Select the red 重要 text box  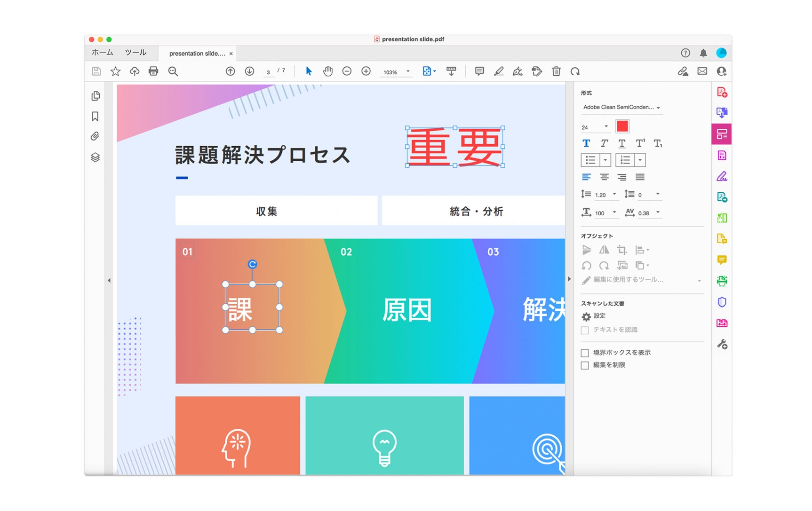point(455,147)
